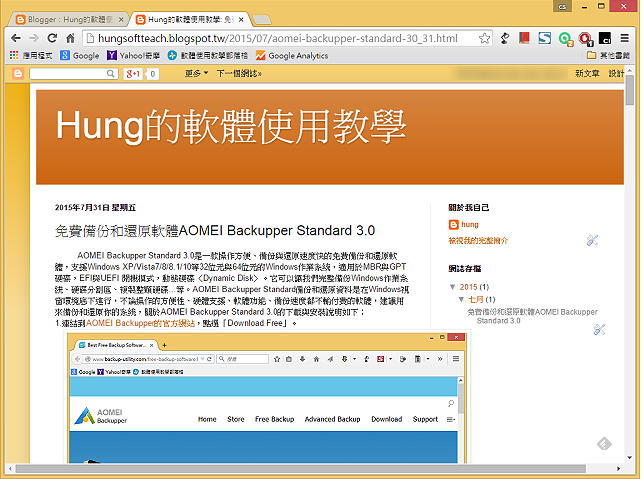Open the AOMEI Backupper官方網站 link
The image size is (644, 479).
(140, 323)
